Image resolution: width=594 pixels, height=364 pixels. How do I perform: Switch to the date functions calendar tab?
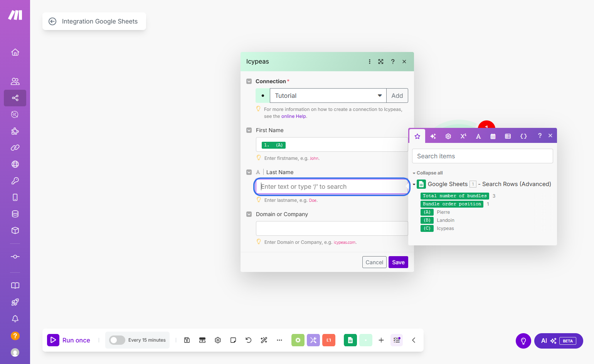click(x=493, y=136)
